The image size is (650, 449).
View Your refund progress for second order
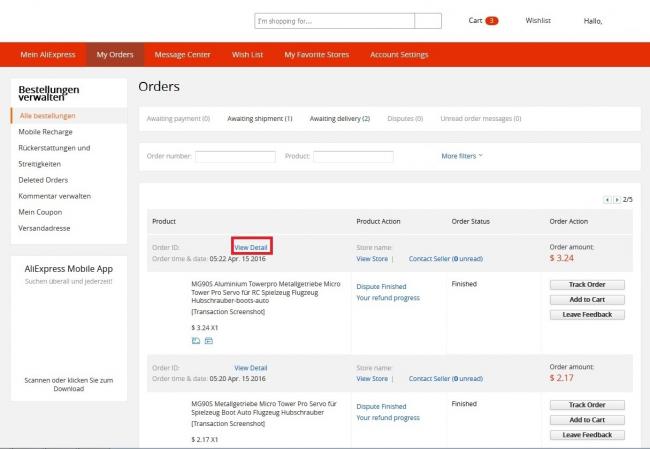coord(388,417)
